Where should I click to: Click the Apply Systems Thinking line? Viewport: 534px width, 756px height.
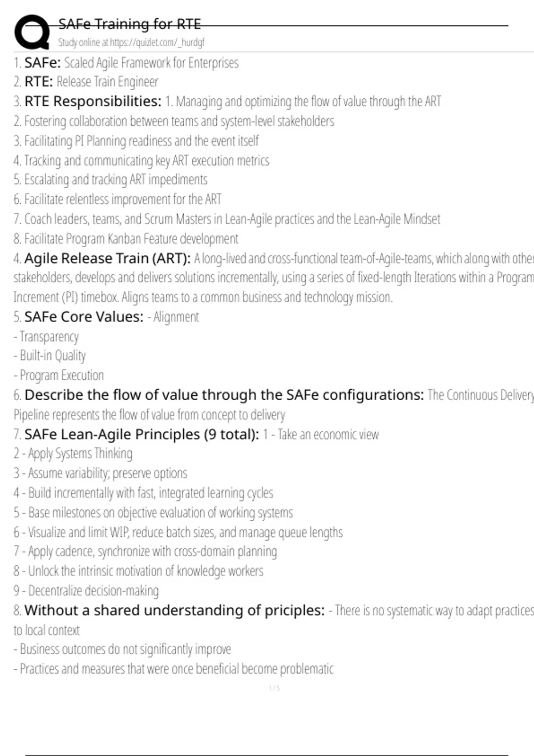(x=73, y=454)
